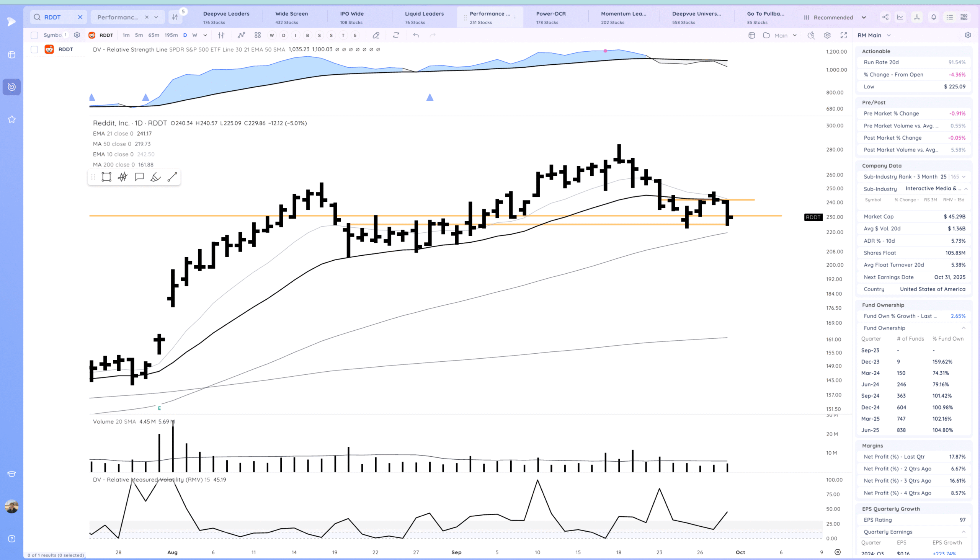
Task: Undo the last chart action
Action: (416, 35)
